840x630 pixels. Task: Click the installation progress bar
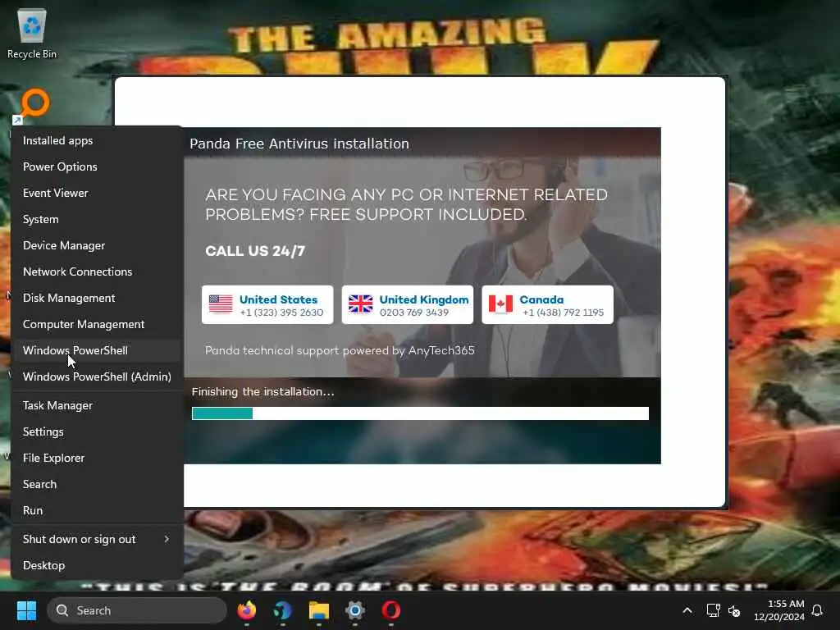[421, 413]
